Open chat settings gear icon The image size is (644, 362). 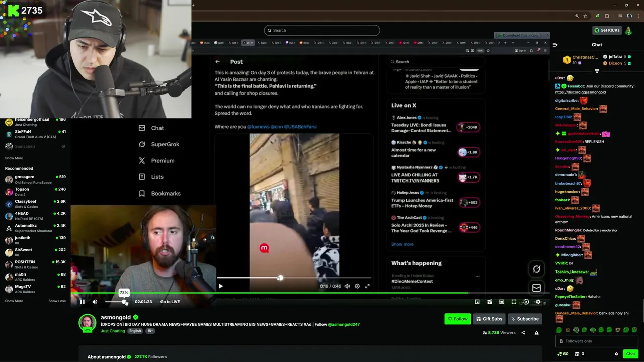point(616,354)
